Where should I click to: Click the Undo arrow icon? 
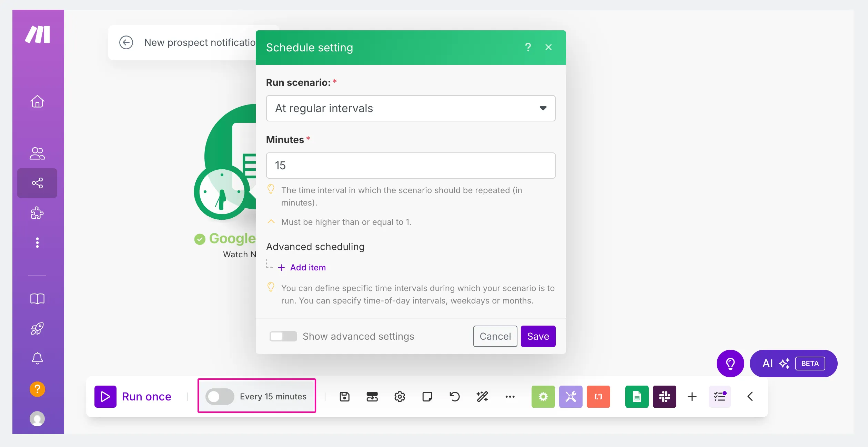tap(455, 397)
